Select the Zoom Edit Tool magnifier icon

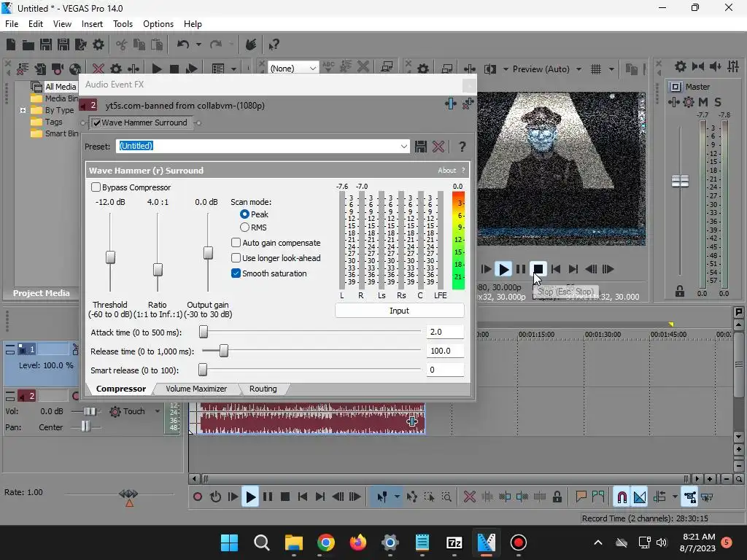(x=446, y=497)
